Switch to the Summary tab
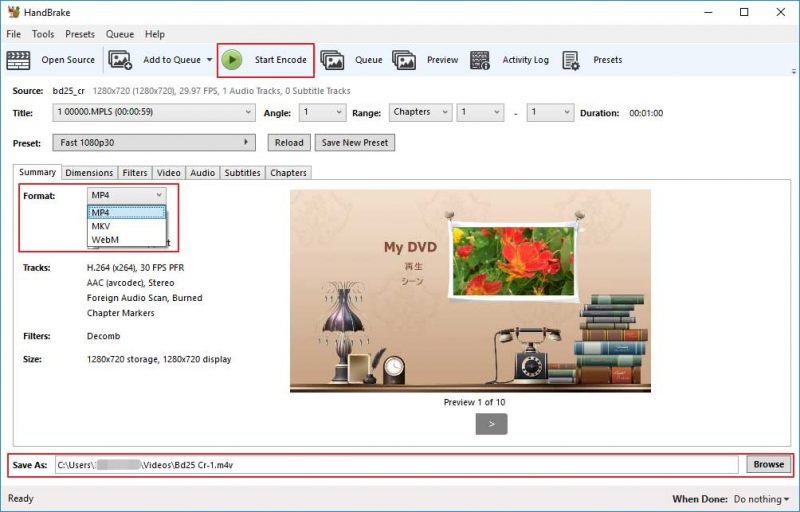This screenshot has width=800, height=512. pos(37,172)
